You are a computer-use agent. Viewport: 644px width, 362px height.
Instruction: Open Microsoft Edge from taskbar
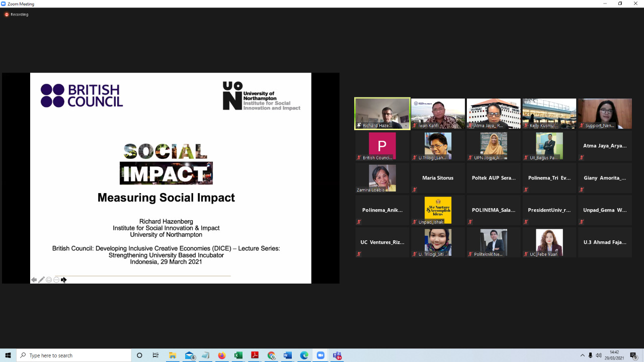point(304,355)
